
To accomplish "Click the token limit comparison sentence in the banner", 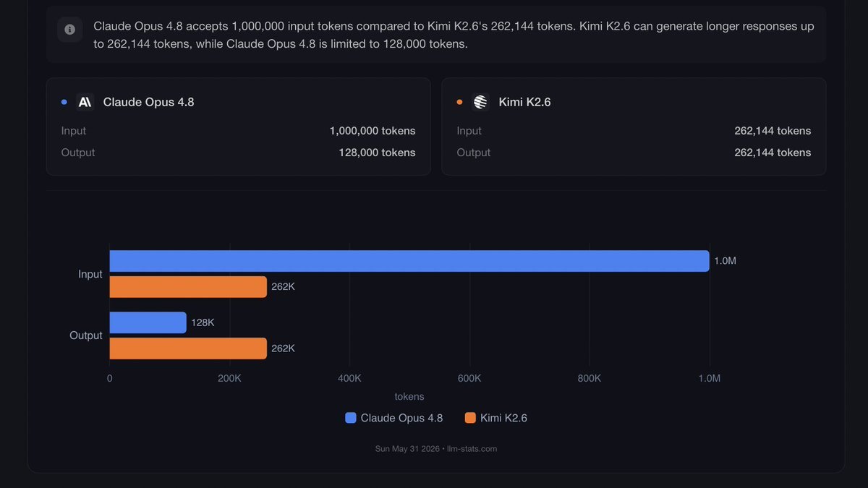I will point(454,35).
